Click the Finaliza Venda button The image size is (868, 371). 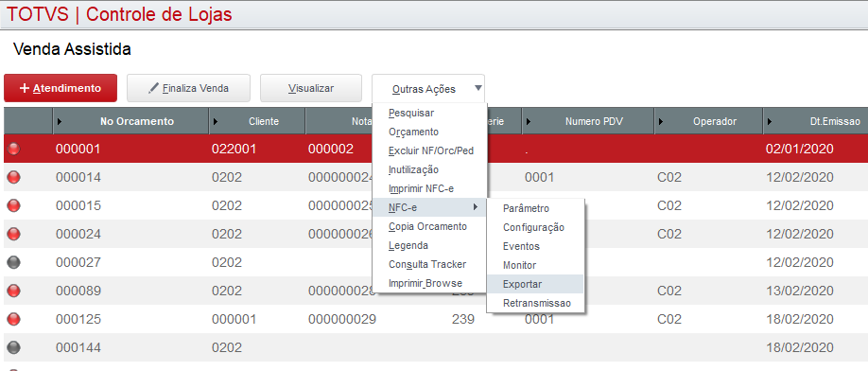(x=188, y=88)
